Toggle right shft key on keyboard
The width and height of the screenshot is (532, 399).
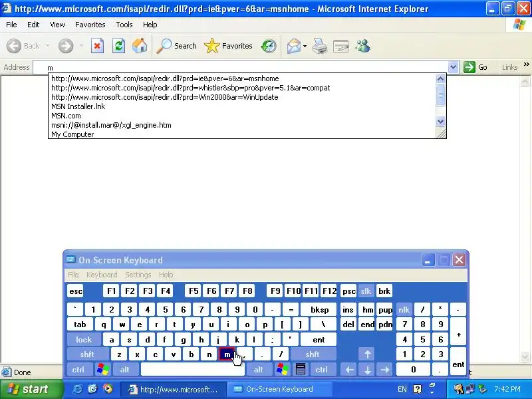(313, 354)
